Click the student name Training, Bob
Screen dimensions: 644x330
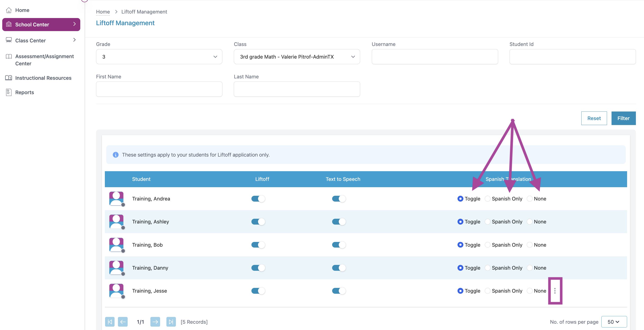click(147, 245)
